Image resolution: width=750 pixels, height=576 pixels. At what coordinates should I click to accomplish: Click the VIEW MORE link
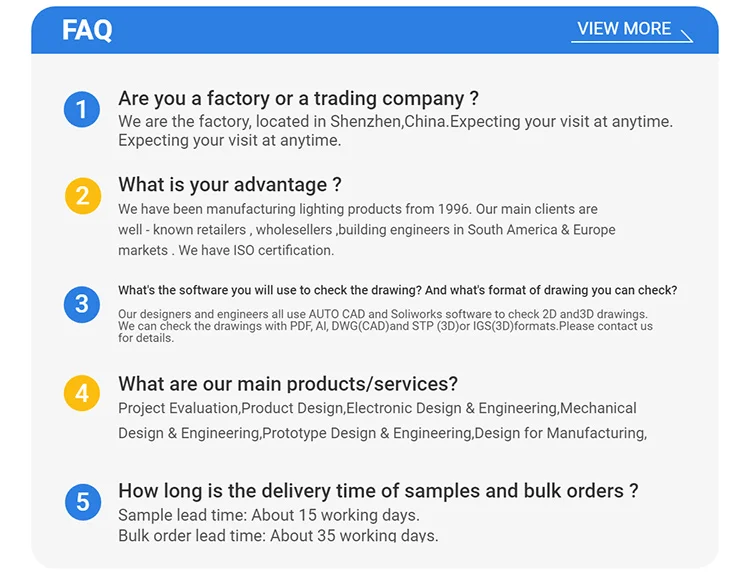coord(624,29)
